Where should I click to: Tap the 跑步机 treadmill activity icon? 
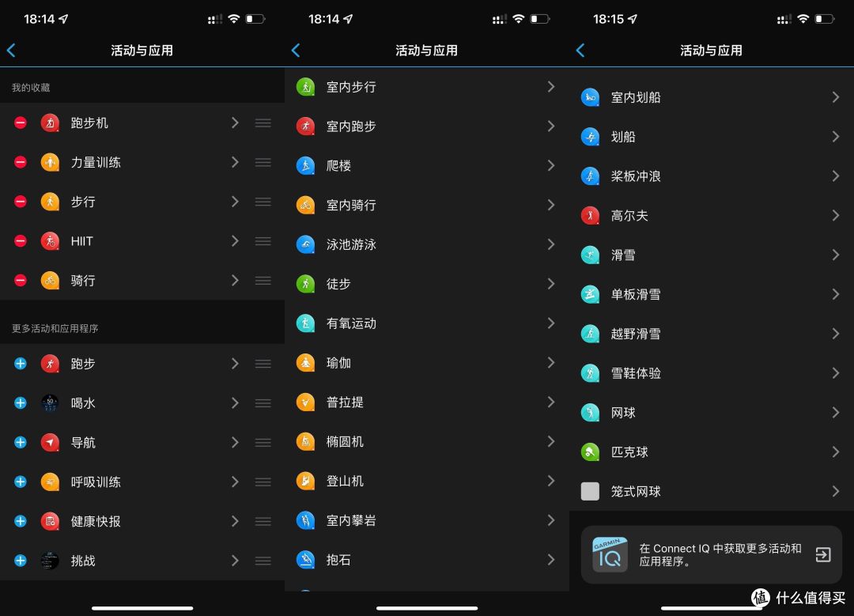coord(50,123)
